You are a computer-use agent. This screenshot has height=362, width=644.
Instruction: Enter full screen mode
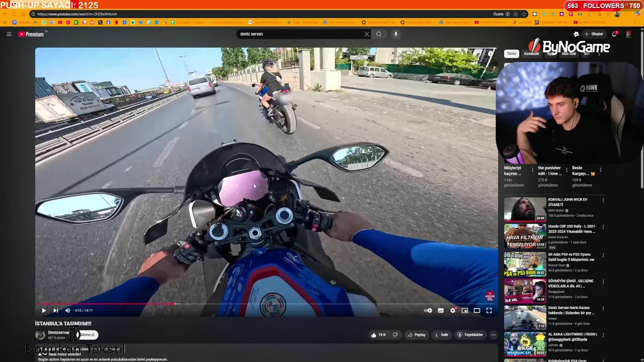pyautogui.click(x=489, y=311)
